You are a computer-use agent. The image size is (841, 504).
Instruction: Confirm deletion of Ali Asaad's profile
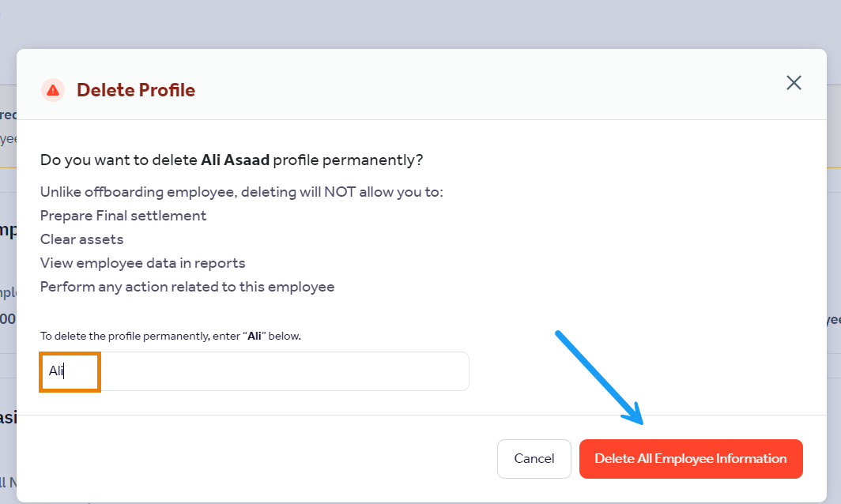690,458
